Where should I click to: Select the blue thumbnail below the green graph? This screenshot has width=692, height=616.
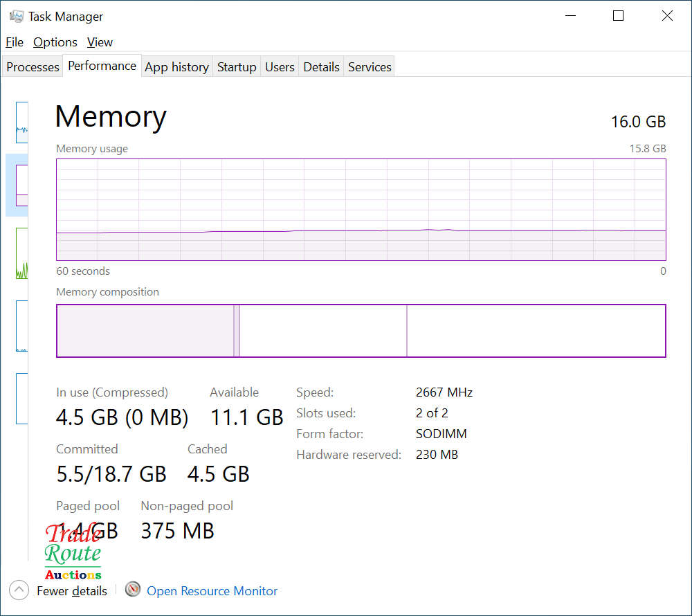click(x=22, y=326)
